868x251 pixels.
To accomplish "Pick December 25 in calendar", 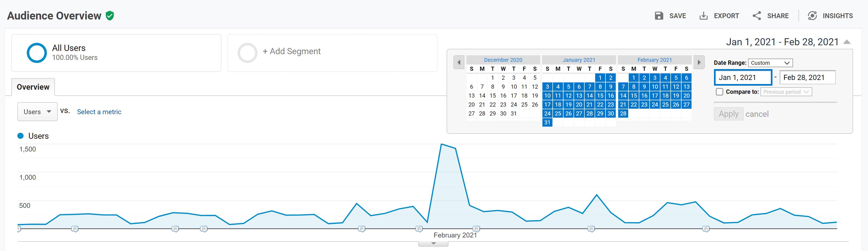I will point(524,105).
